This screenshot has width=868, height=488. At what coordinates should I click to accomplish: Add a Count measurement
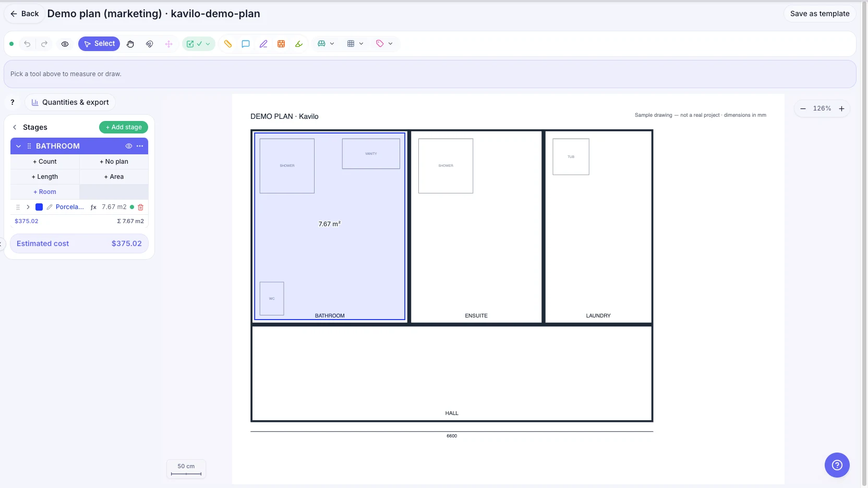tap(45, 162)
